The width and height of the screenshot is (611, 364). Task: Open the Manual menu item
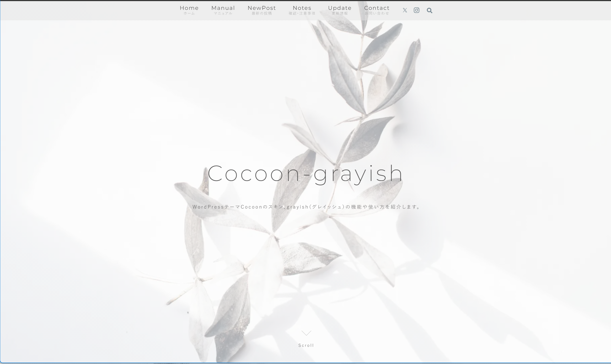[223, 8]
